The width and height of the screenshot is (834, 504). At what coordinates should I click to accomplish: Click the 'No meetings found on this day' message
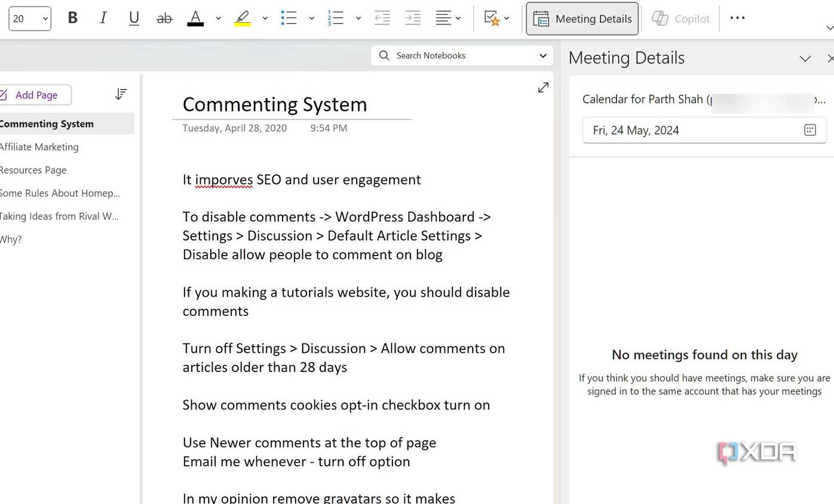point(705,355)
